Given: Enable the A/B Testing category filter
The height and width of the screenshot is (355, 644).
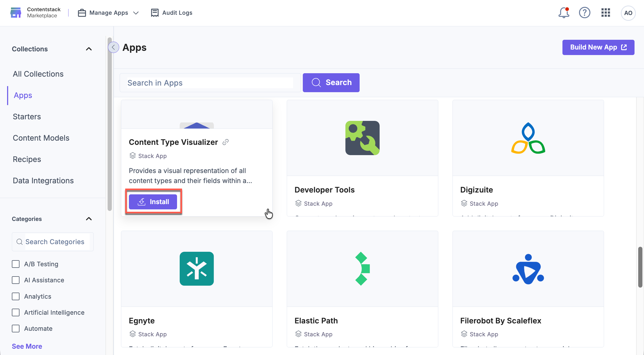Looking at the screenshot, I should coord(16,264).
